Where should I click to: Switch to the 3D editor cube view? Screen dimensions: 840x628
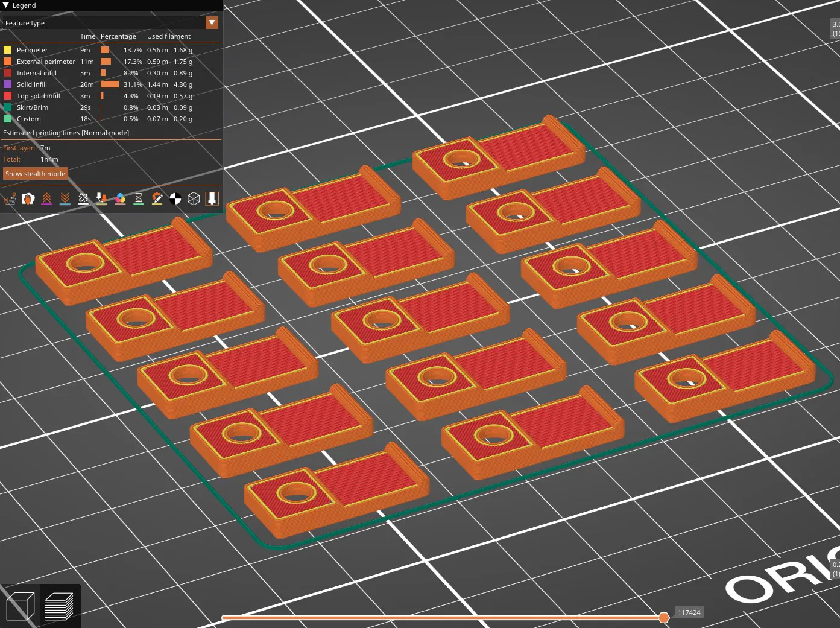[x=21, y=606]
